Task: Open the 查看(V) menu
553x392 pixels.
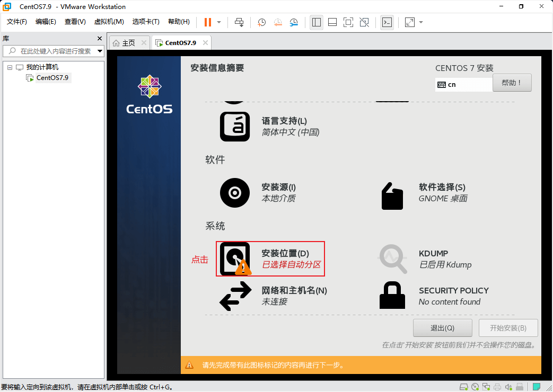Action: [x=75, y=22]
